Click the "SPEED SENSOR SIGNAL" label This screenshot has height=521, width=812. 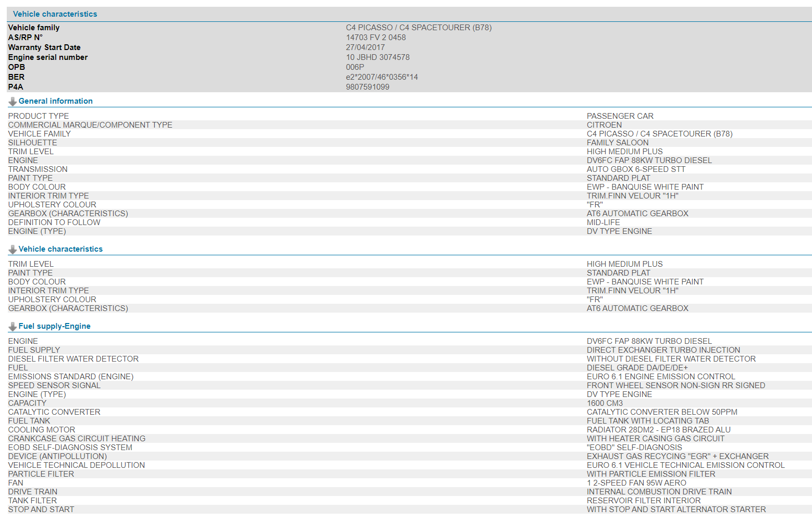[54, 386]
